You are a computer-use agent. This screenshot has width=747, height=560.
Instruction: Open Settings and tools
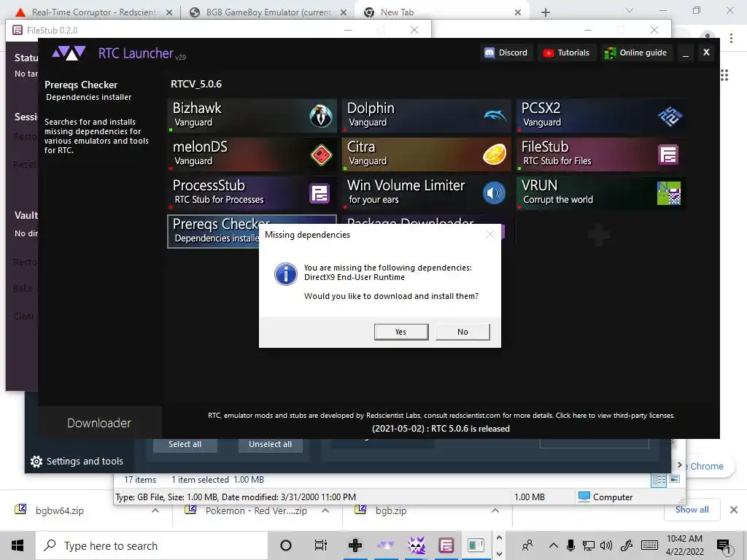77,461
